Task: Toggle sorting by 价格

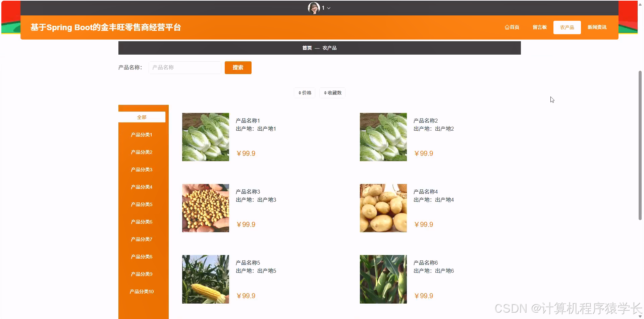Action: pyautogui.click(x=305, y=92)
